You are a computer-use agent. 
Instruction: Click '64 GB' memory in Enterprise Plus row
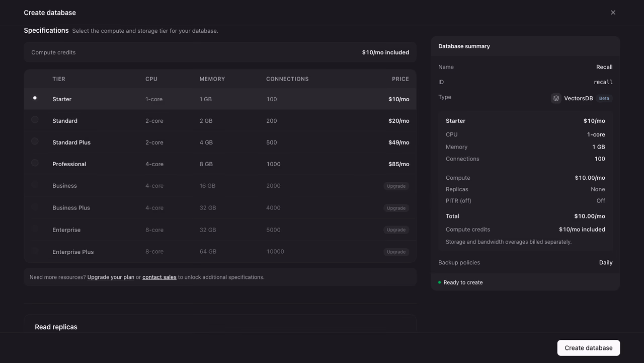point(208,252)
